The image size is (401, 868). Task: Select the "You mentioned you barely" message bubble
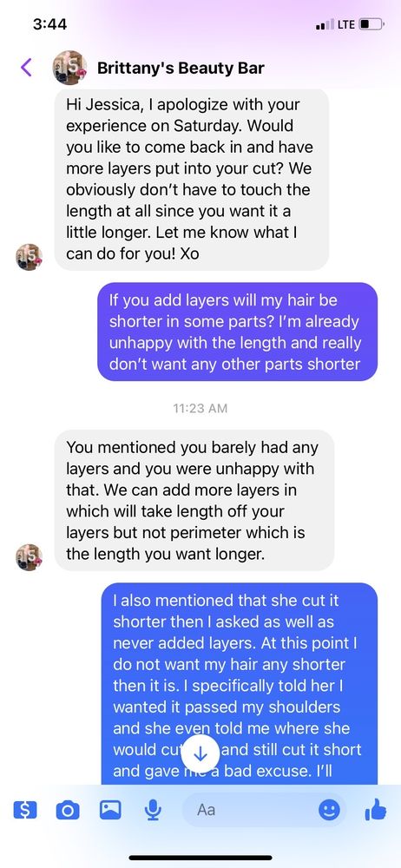pyautogui.click(x=194, y=501)
